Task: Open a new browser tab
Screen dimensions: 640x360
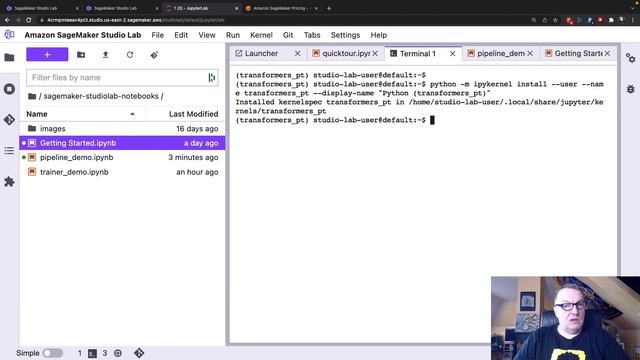Action: pyautogui.click(x=329, y=8)
